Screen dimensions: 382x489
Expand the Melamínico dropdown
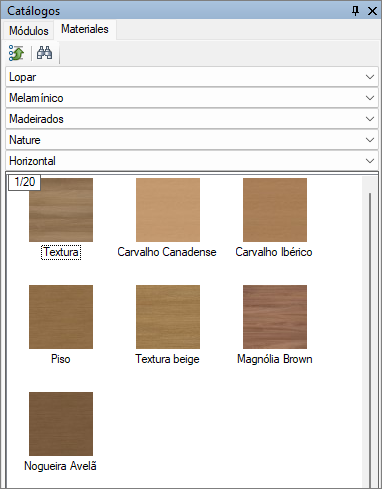[x=192, y=98]
